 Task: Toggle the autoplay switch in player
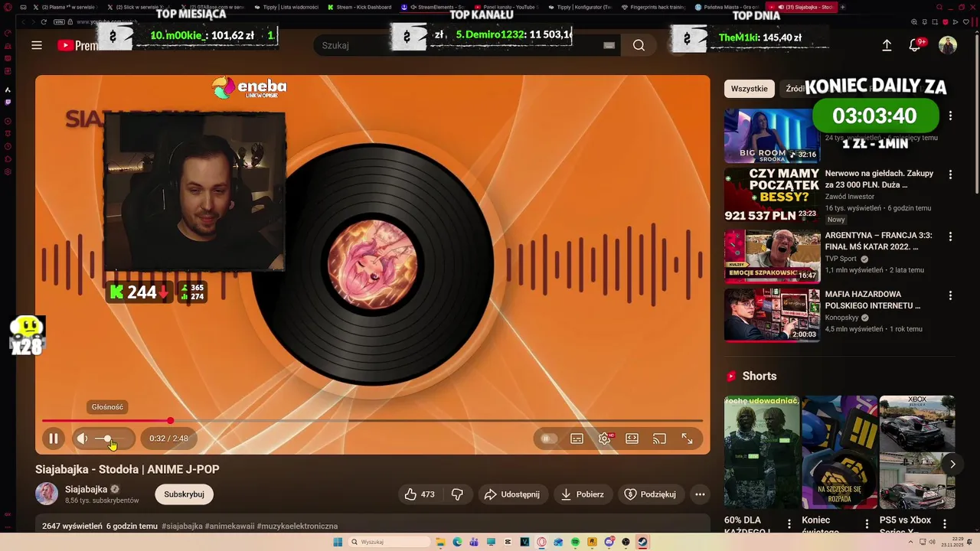pyautogui.click(x=548, y=439)
